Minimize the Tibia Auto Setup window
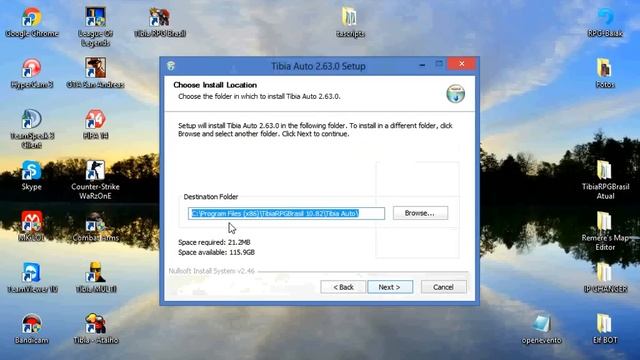The image size is (640, 360). [422, 65]
